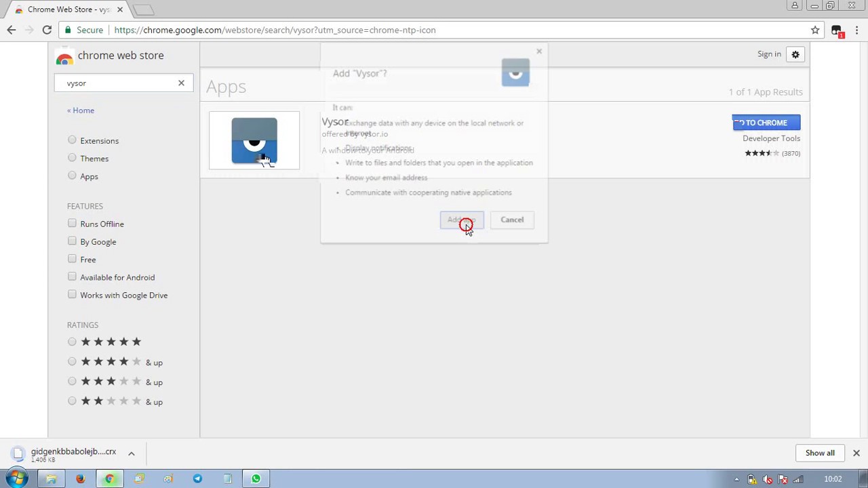The height and width of the screenshot is (488, 868).
Task: Select the Extensions radio button
Action: click(x=72, y=140)
